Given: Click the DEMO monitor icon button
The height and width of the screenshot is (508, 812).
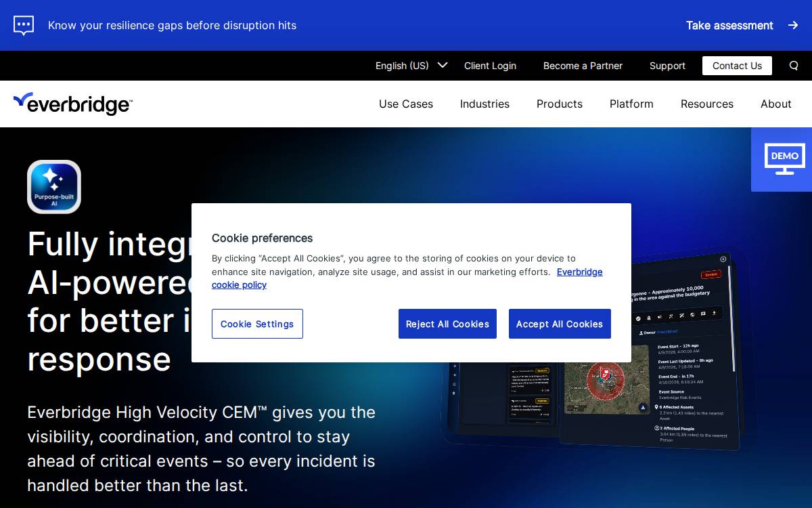Looking at the screenshot, I should (x=782, y=159).
